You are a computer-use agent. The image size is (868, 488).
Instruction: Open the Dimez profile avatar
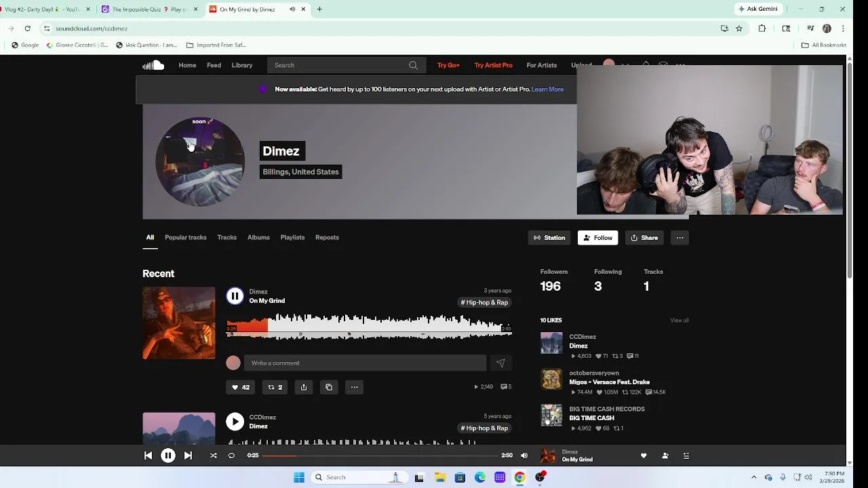pos(200,161)
